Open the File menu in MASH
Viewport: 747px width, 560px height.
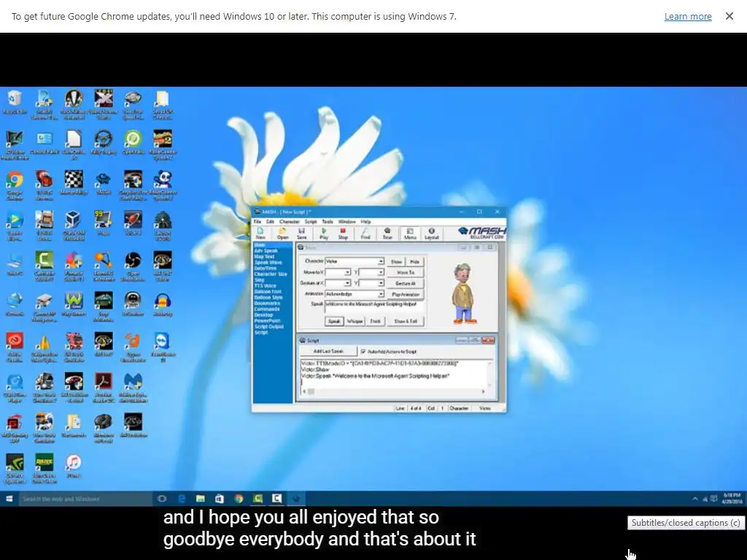[258, 222]
